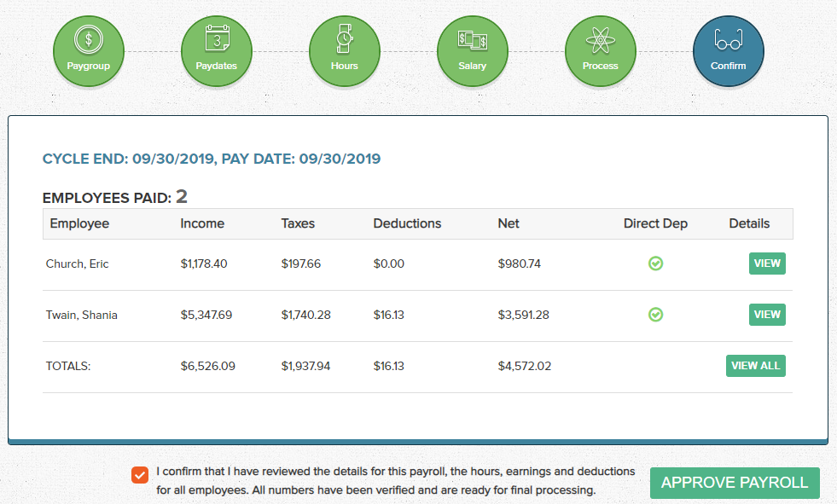Screen dimensions: 837x504
Task: Open the Paydates calendar step
Action: (216, 51)
